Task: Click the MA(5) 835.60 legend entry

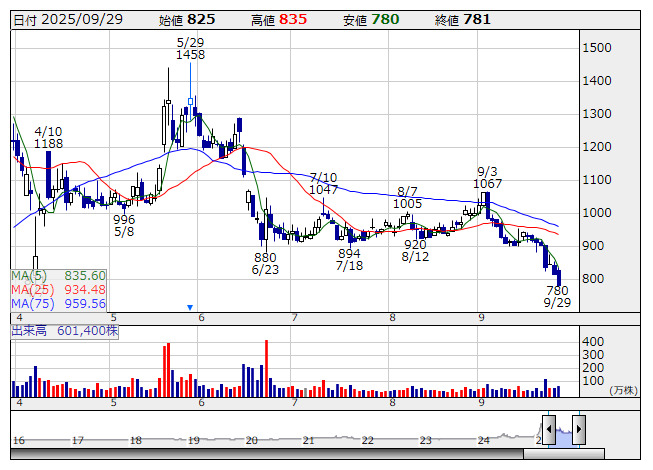Action: 58,276
